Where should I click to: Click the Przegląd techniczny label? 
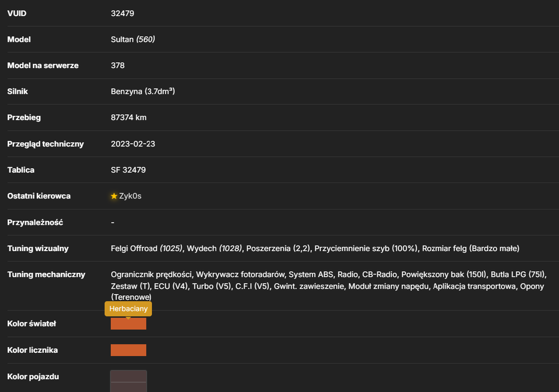pyautogui.click(x=46, y=144)
